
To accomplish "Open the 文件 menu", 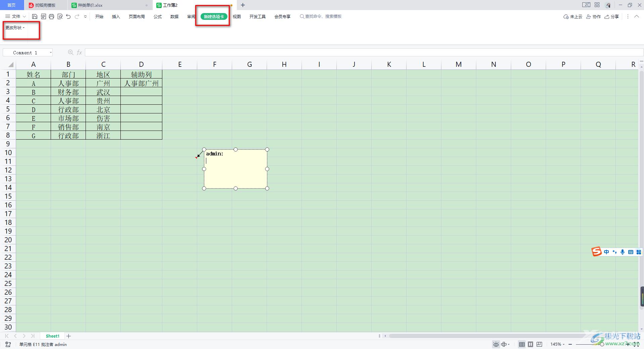I will (16, 16).
